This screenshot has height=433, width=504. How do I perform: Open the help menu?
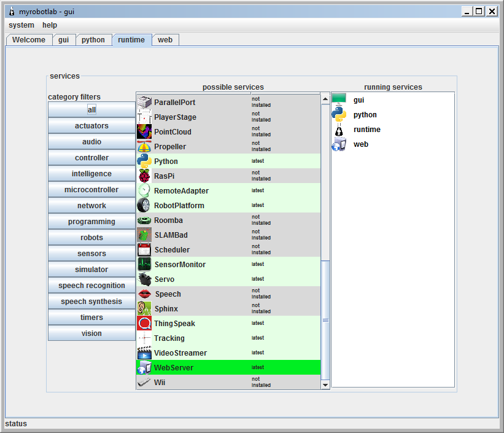[x=50, y=25]
